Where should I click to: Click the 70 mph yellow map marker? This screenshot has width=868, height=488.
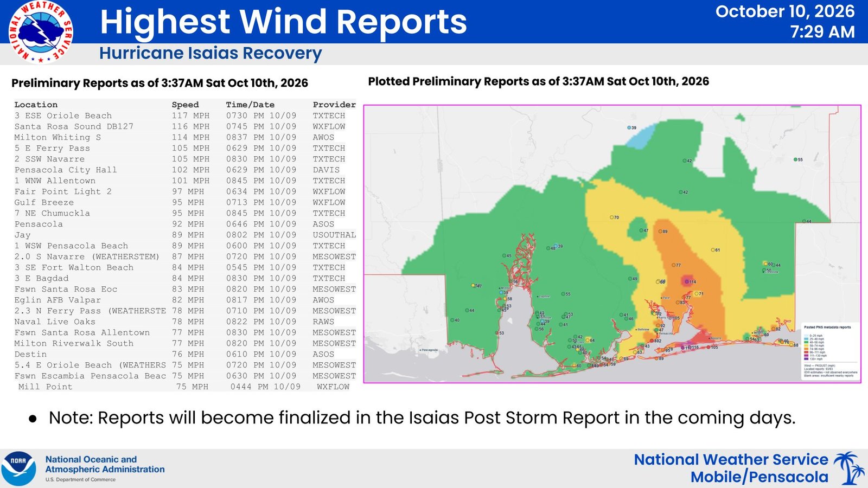[611, 217]
